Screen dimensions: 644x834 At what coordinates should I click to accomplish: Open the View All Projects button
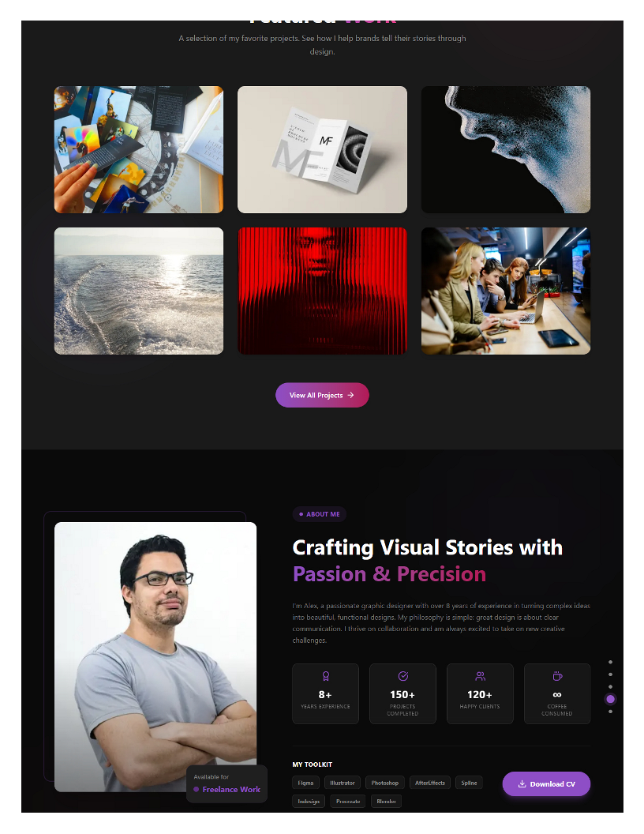[322, 395]
